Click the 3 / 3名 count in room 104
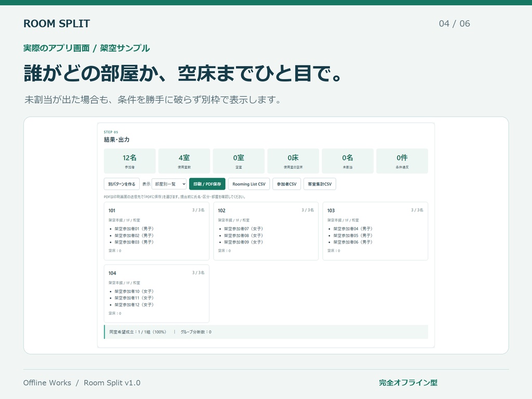The width and height of the screenshot is (532, 399). click(x=198, y=272)
